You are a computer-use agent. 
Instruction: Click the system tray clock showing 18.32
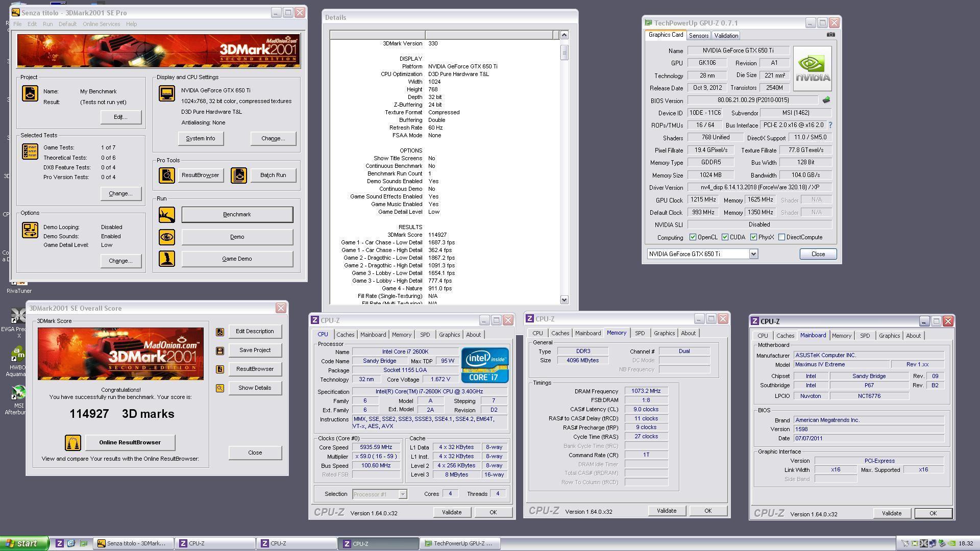point(966,544)
